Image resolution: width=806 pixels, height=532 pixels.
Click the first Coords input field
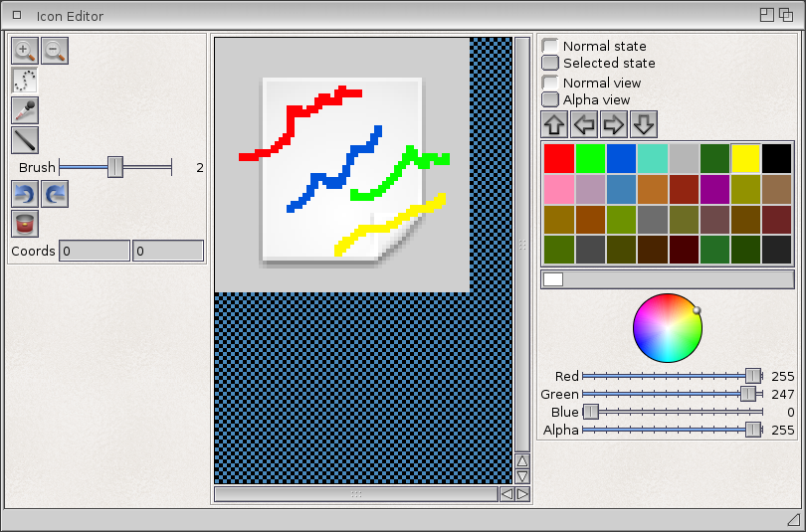click(94, 252)
